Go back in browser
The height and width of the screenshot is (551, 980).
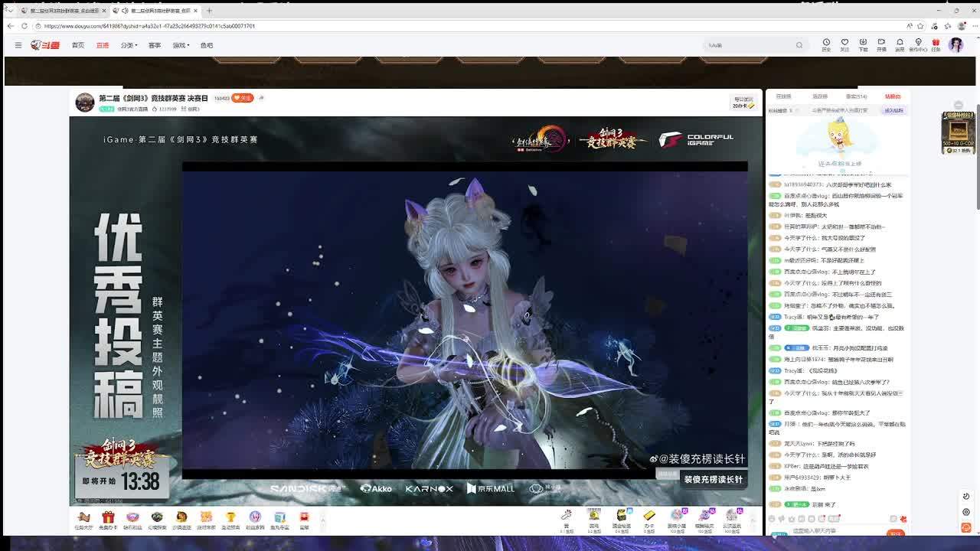pos(10,26)
